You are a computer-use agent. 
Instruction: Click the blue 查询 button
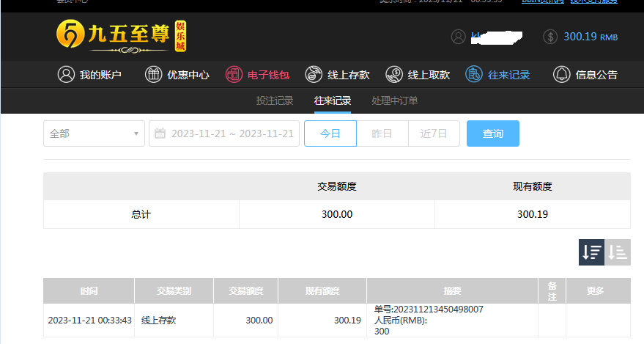493,133
